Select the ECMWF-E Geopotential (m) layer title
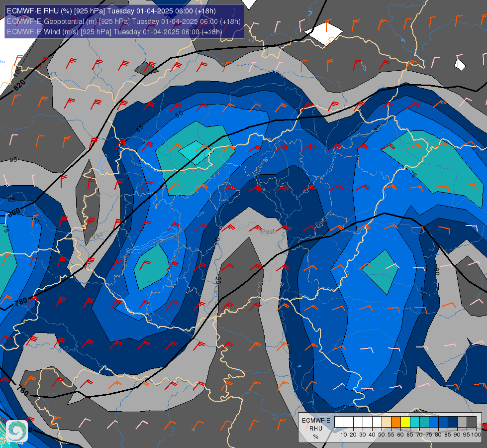 [123, 21]
